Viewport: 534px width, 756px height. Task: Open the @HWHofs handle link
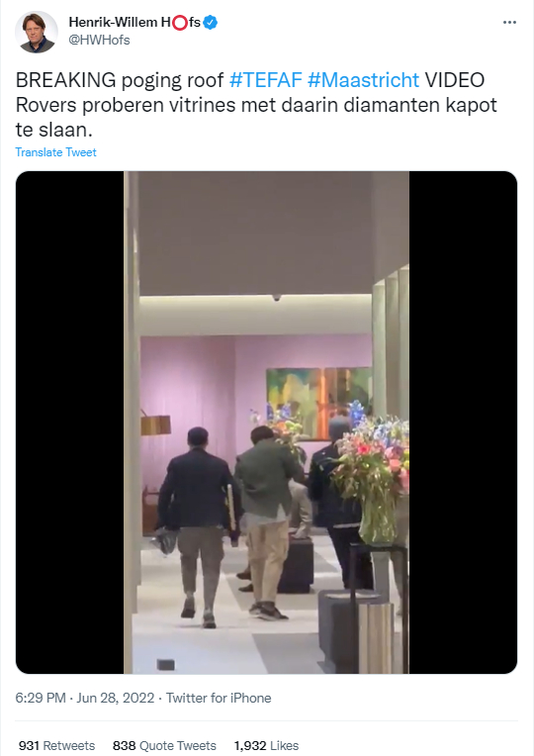tap(99, 40)
